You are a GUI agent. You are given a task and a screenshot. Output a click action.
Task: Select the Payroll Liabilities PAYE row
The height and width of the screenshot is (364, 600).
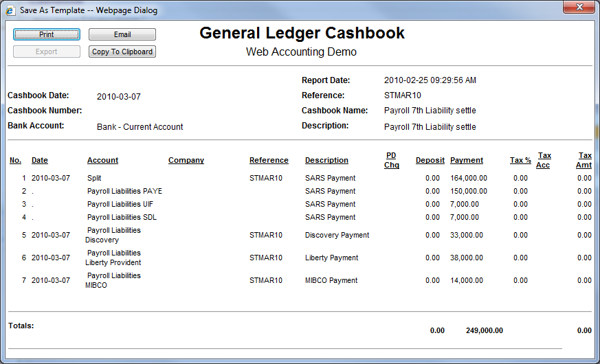click(x=124, y=191)
